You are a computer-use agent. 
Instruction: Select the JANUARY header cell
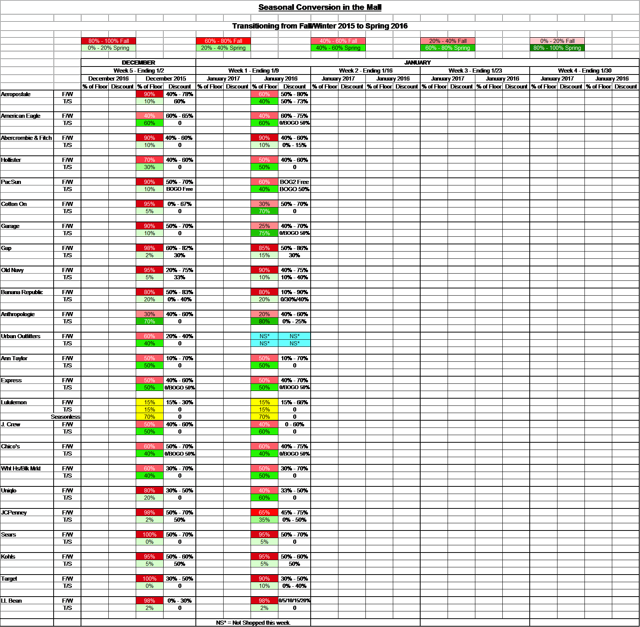click(x=417, y=62)
